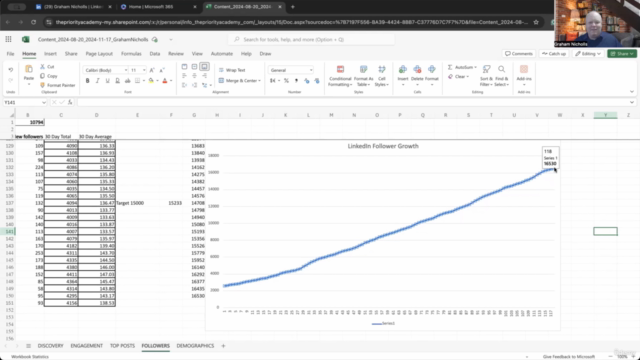Toggle italic formatting
The width and height of the screenshot is (640, 360).
tap(98, 81)
